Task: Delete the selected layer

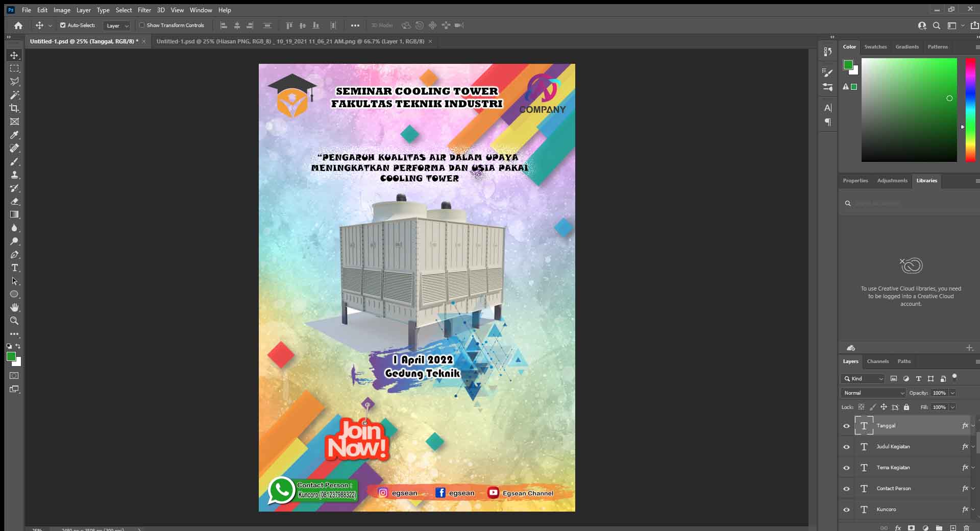Action: pos(966,527)
